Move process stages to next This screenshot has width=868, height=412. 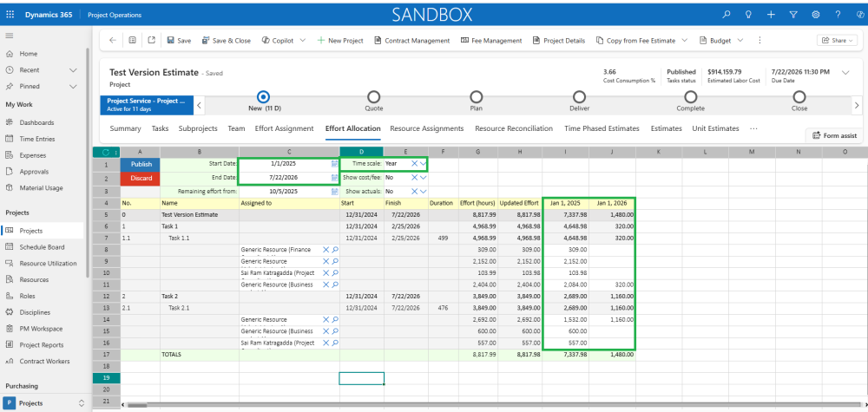click(x=857, y=105)
